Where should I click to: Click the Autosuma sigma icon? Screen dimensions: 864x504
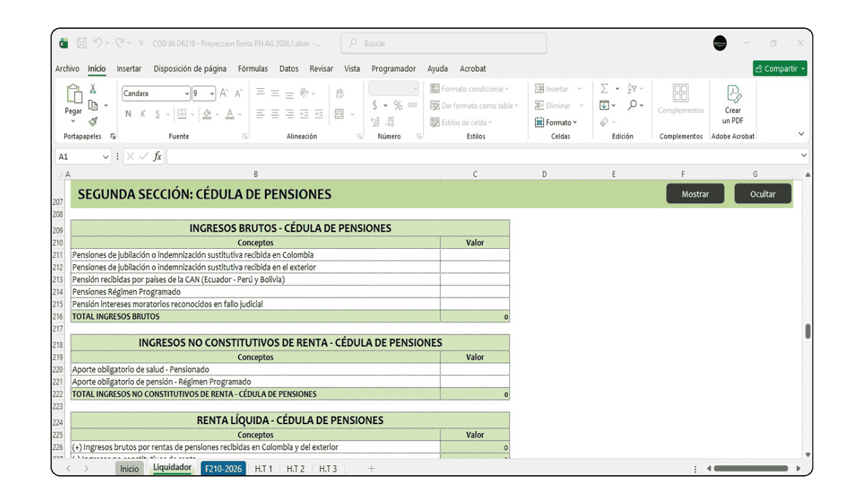click(x=604, y=88)
